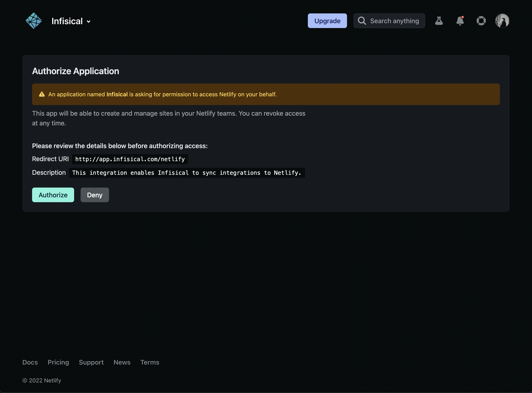532x393 pixels.
Task: Click the magnifying glass search icon
Action: [x=362, y=21]
